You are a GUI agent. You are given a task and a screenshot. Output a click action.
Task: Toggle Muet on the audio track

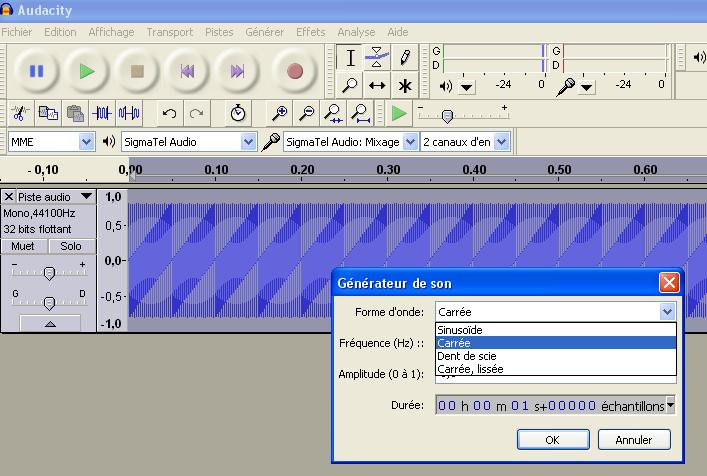pyautogui.click(x=23, y=246)
